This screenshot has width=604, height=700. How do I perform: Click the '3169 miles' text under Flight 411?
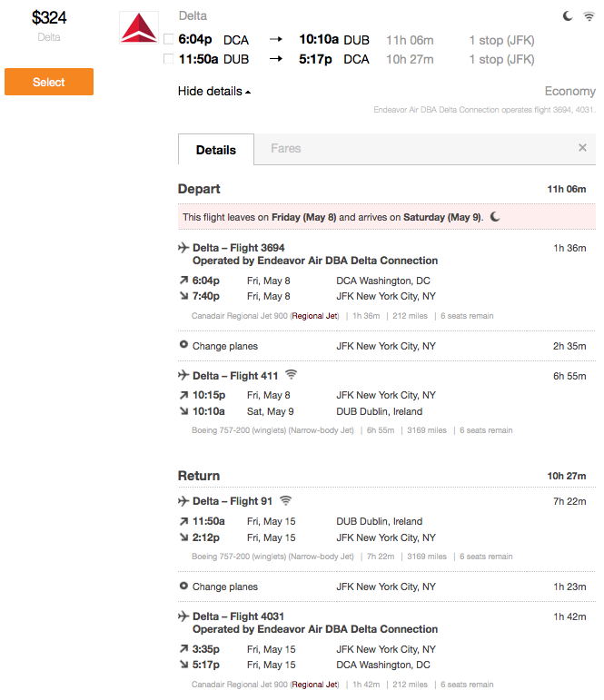pyautogui.click(x=427, y=430)
